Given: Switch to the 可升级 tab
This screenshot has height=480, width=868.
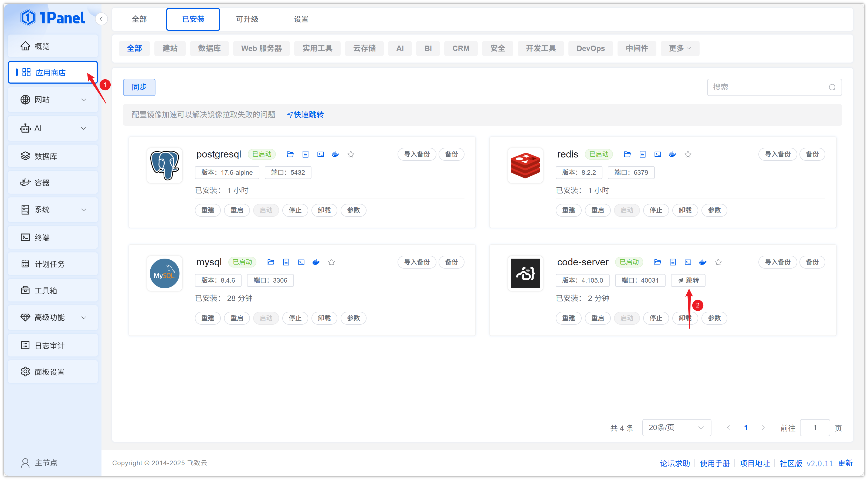Looking at the screenshot, I should 247,19.
